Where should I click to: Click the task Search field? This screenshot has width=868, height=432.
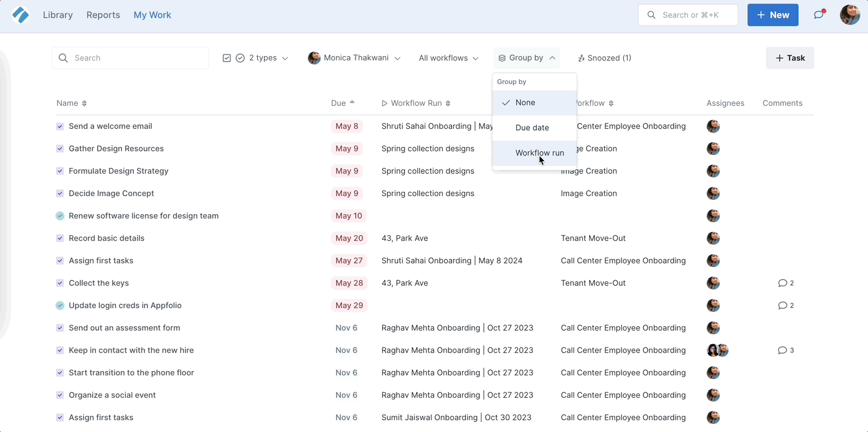130,58
